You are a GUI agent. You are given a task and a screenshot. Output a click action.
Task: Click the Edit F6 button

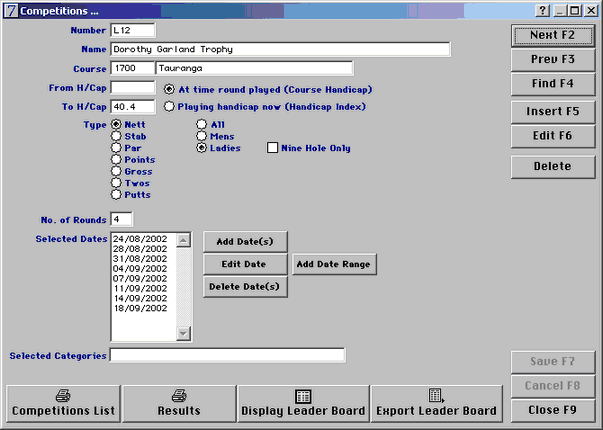pos(553,136)
